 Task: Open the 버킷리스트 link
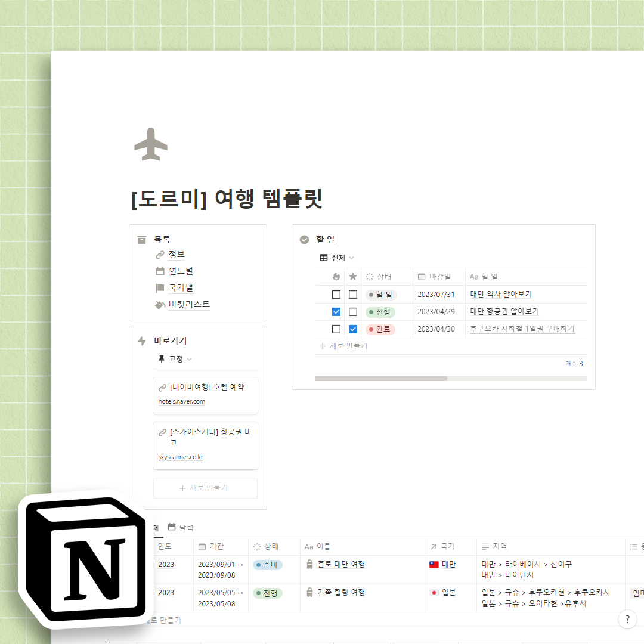tap(189, 304)
